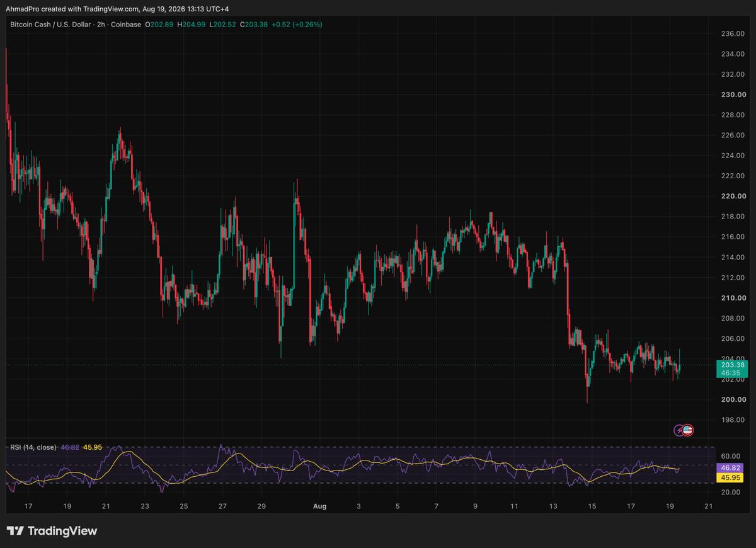Click the 15 label on the date axis
Viewport: 756px width, 548px height.
[592, 506]
